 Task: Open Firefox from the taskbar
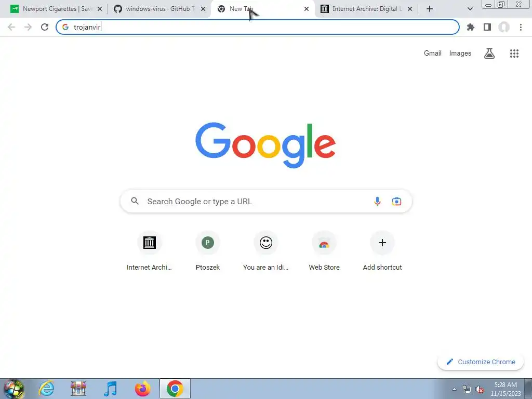coord(142,389)
